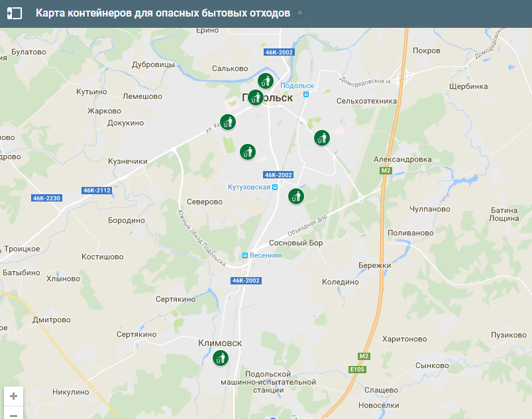The height and width of the screenshot is (419, 532).
Task: Select the container marker in Klimovsk
Action: [x=221, y=359]
